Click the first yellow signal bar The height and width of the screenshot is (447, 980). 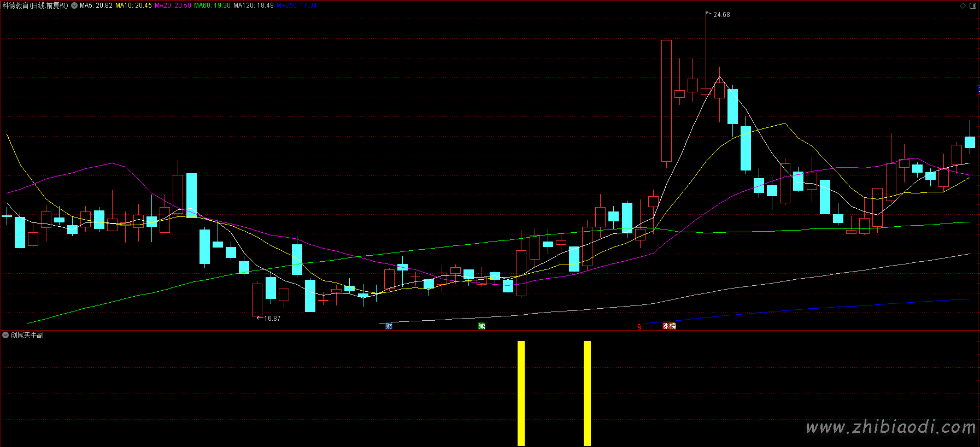pos(521,393)
